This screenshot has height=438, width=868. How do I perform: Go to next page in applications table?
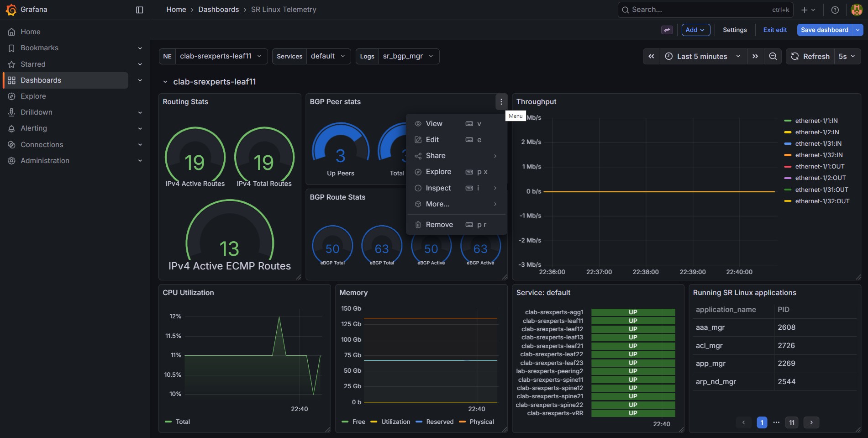tap(811, 422)
